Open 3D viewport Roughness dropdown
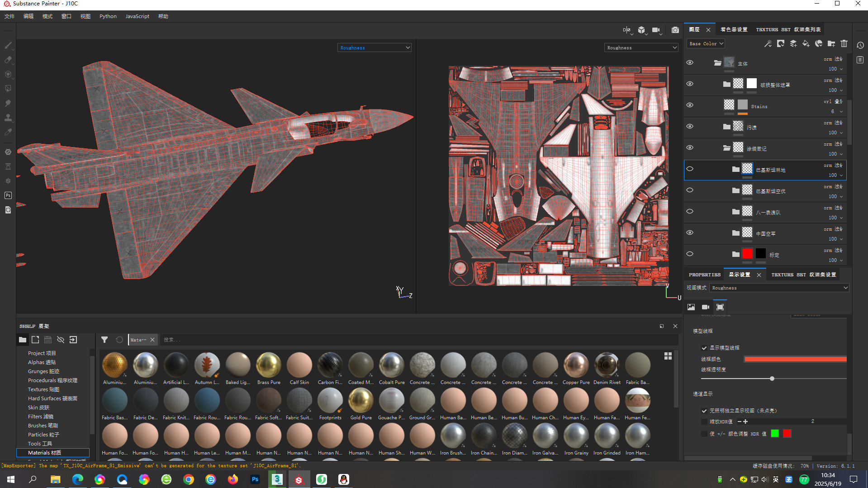The height and width of the screenshot is (488, 868). [375, 47]
